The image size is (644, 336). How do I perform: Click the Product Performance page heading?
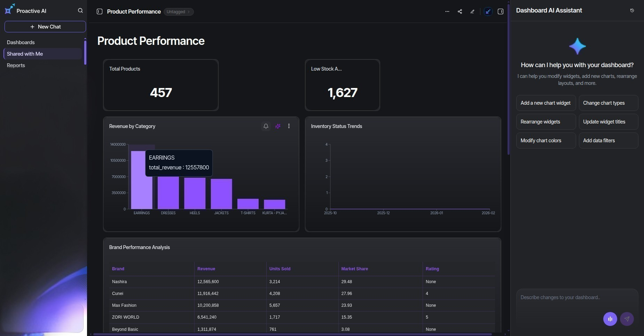pyautogui.click(x=151, y=41)
